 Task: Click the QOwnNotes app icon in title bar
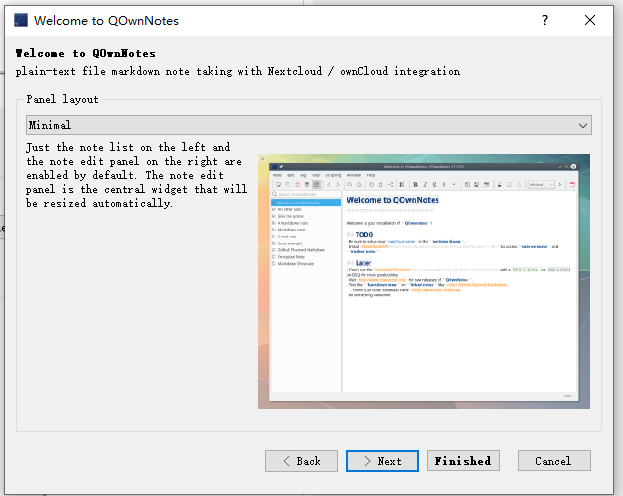(x=21, y=20)
